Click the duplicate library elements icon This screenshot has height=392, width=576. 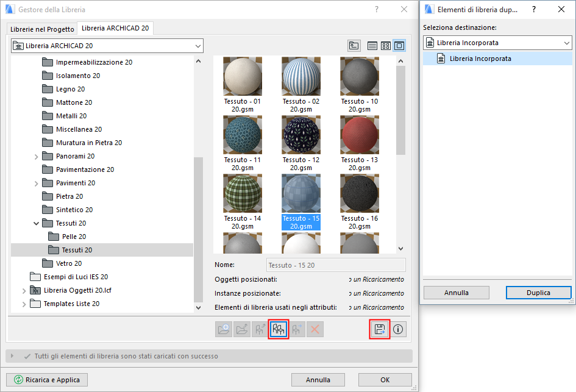click(x=279, y=329)
